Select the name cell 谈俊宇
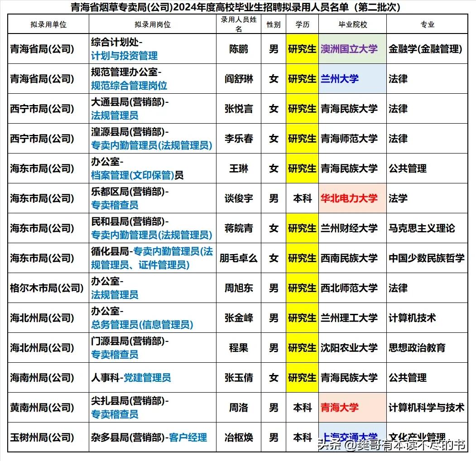 239,198
